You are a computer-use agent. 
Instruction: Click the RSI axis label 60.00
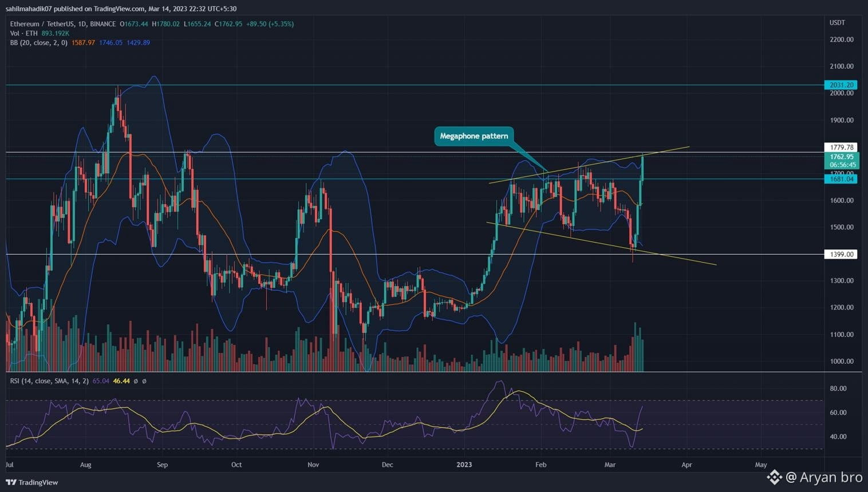point(838,412)
